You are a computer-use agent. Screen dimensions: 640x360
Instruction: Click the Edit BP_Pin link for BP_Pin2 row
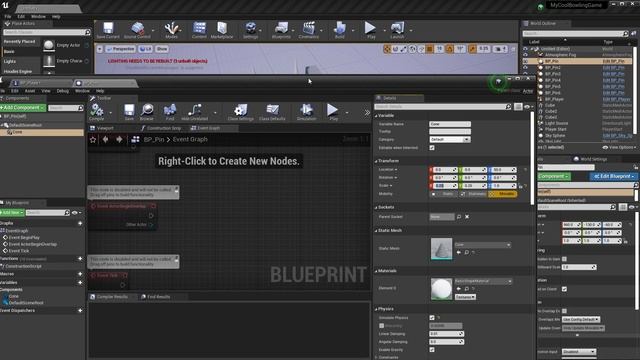[613, 67]
